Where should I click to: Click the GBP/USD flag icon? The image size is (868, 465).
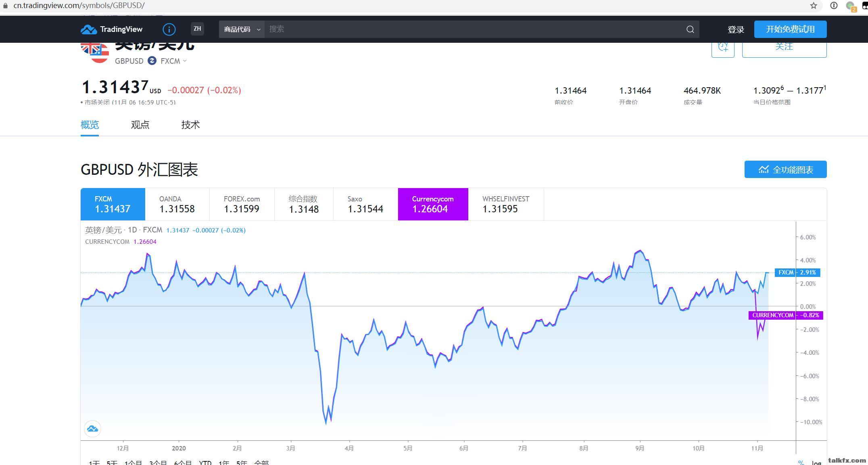[x=95, y=52]
